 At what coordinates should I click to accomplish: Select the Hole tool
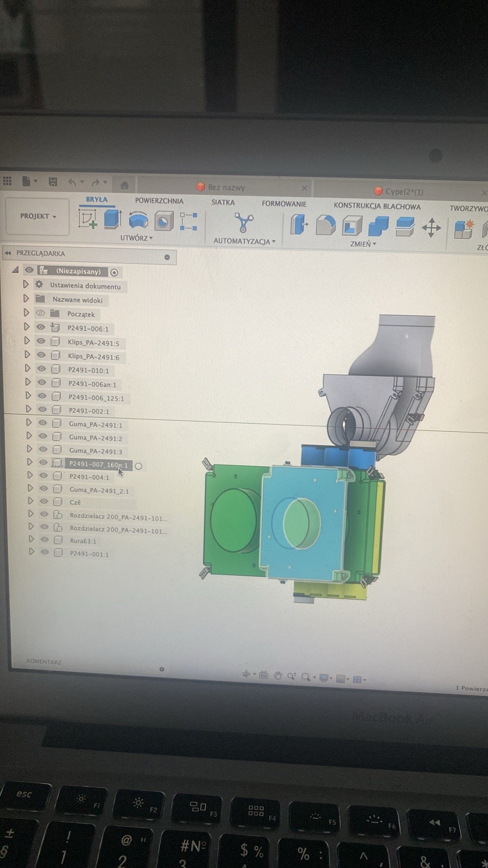click(164, 222)
